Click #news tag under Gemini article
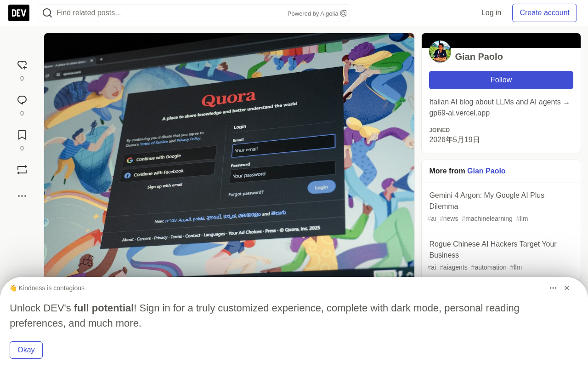Screen dimensions: 588x368 coord(449,218)
